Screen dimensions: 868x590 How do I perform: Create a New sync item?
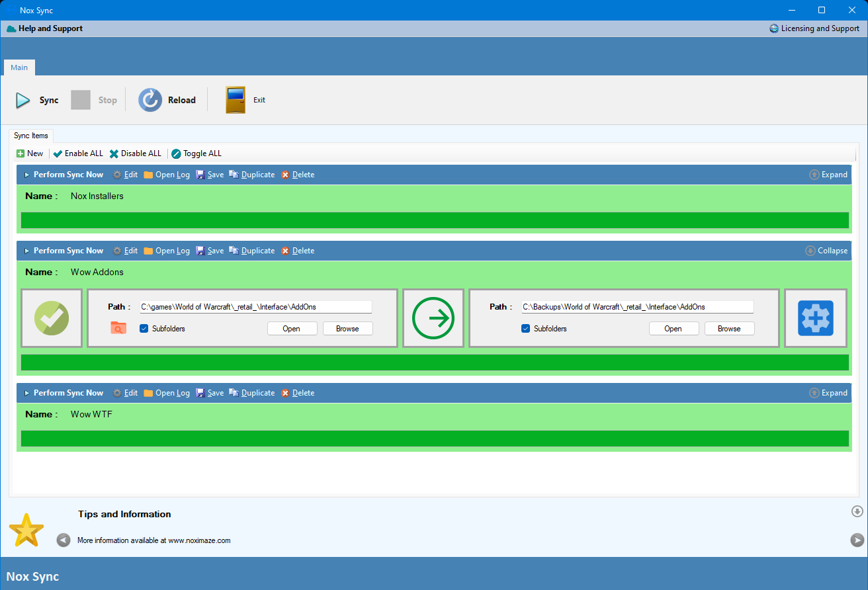pos(30,153)
